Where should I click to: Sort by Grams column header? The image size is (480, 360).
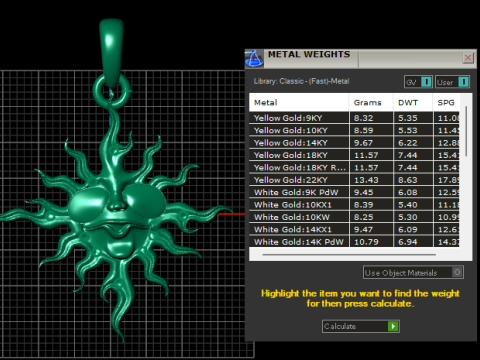(x=371, y=103)
